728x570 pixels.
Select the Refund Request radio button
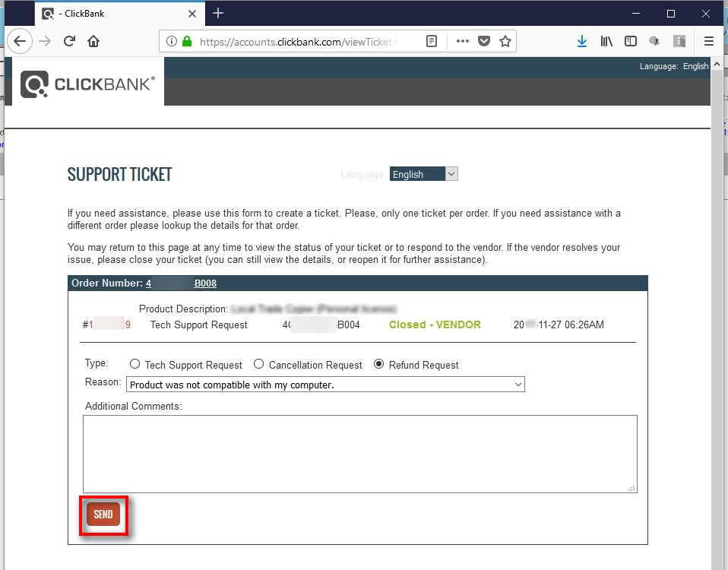point(379,364)
